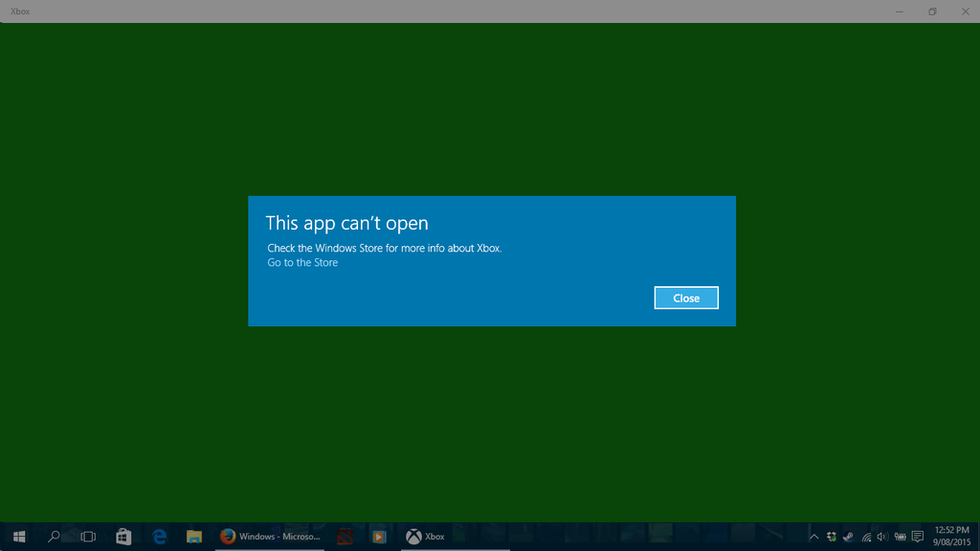Select the Xbox app taskbar button
This screenshot has width=980, height=551.
pyautogui.click(x=455, y=537)
